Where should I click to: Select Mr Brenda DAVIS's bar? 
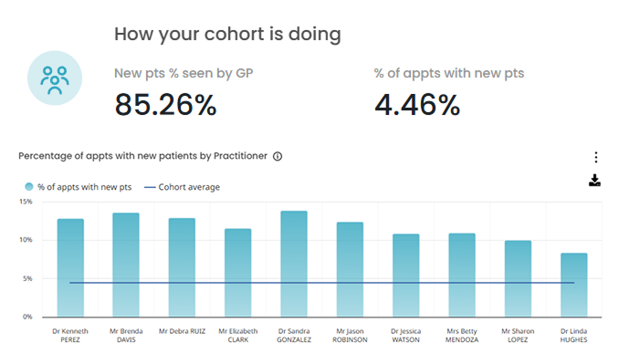click(x=126, y=265)
